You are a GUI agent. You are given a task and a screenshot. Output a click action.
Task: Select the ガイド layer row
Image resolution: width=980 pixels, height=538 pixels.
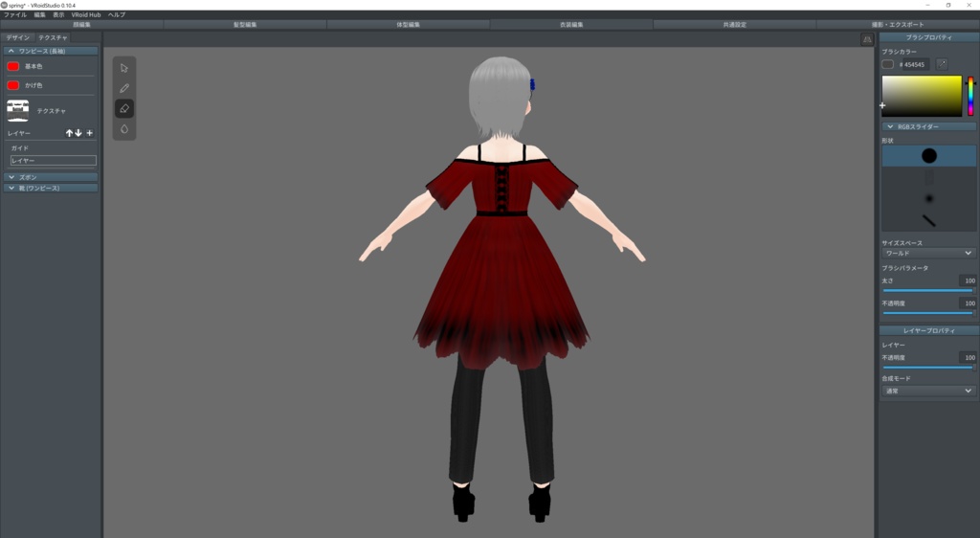pos(54,148)
